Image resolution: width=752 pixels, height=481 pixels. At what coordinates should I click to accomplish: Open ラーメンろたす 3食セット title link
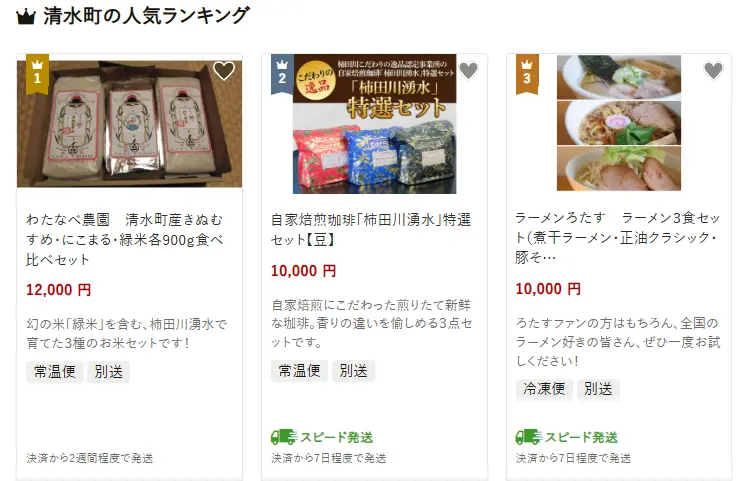[618, 237]
